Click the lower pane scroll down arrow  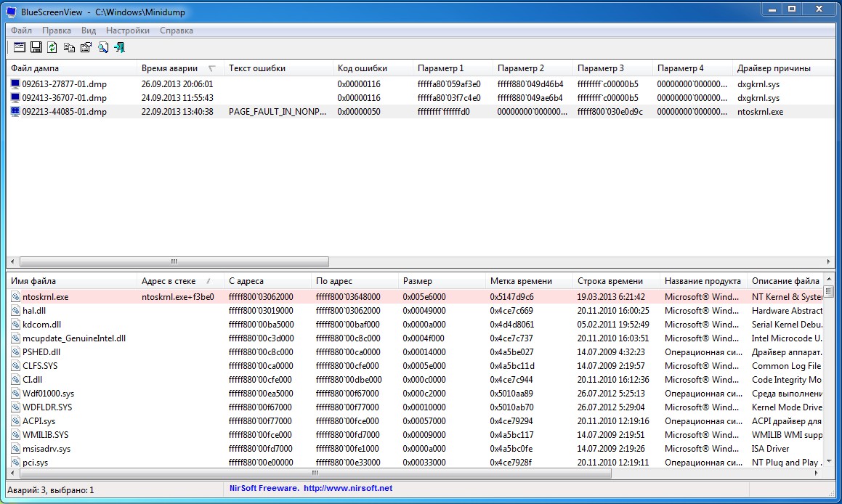[x=829, y=461]
